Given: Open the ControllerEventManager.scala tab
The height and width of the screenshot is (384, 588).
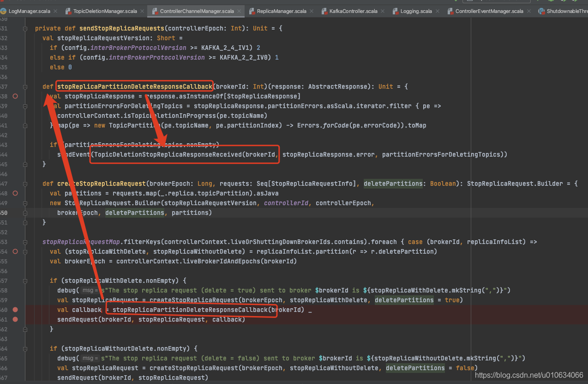Looking at the screenshot, I should pos(489,11).
